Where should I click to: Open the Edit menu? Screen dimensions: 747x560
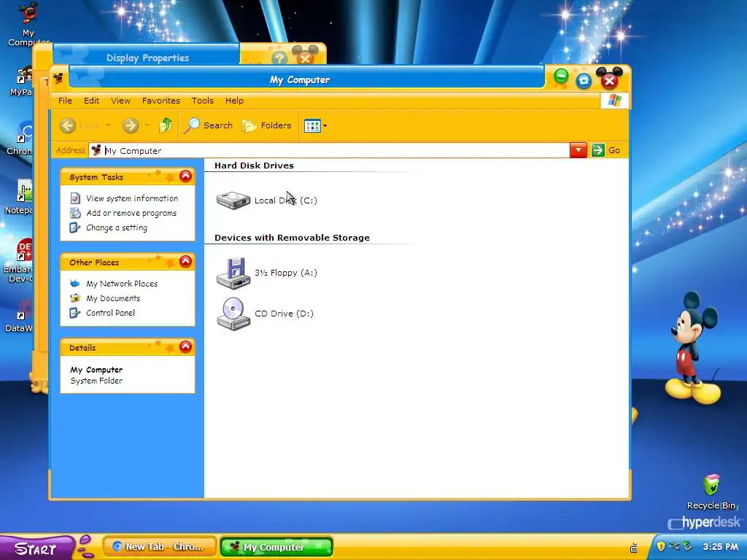tap(91, 101)
